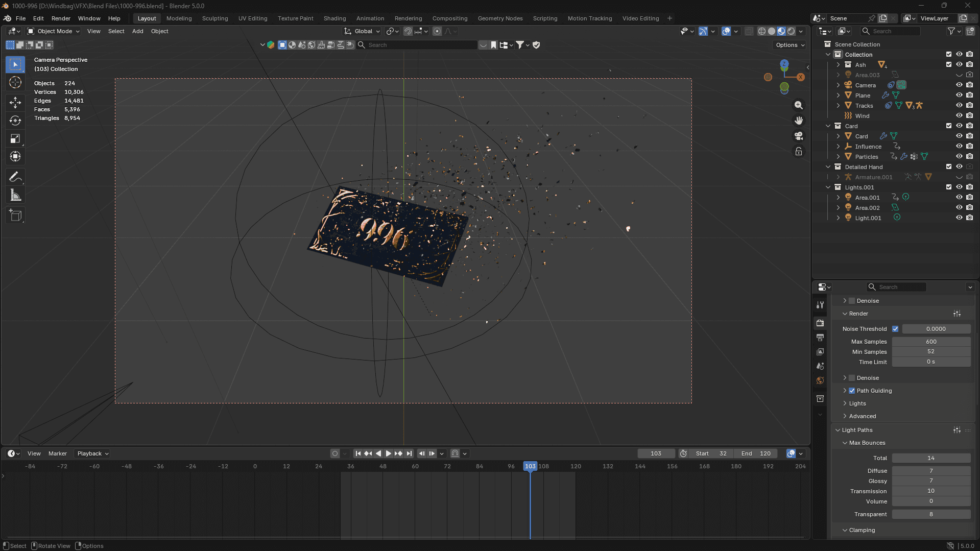This screenshot has height=551, width=980.
Task: Click the Add Cube tool
Action: [15, 215]
